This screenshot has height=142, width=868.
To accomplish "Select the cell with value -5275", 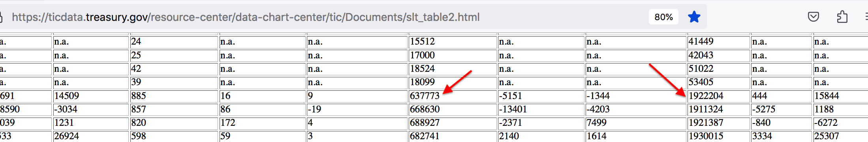I will click(781, 109).
